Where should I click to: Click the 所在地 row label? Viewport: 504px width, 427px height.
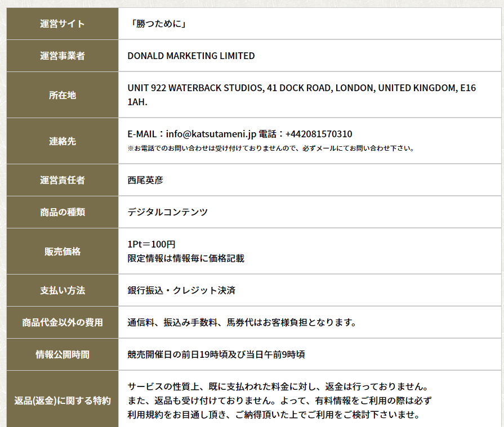63,95
